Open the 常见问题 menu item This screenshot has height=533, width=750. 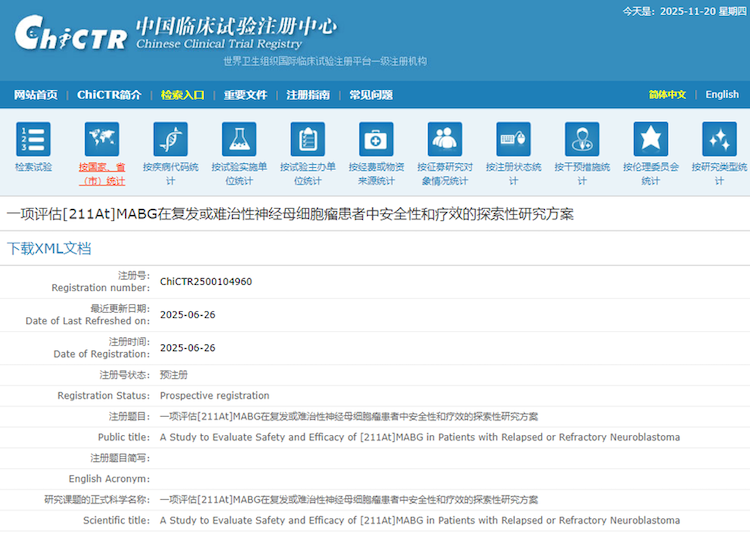point(371,95)
